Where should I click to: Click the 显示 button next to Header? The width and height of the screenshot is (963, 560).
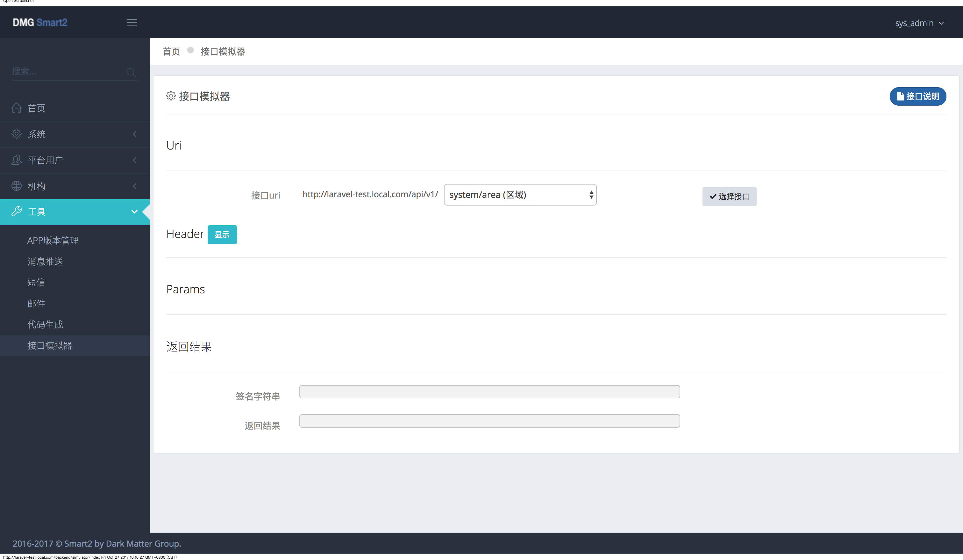pos(222,234)
